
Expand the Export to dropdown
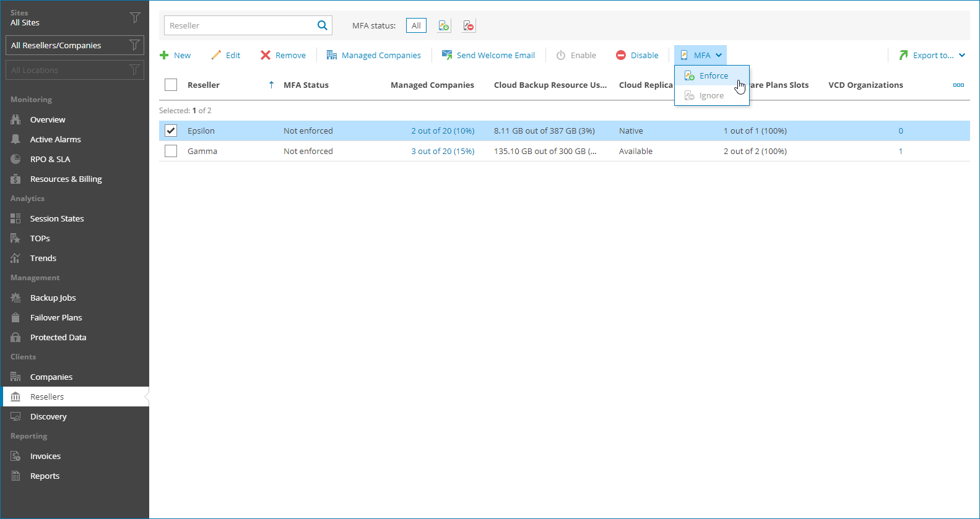click(932, 55)
